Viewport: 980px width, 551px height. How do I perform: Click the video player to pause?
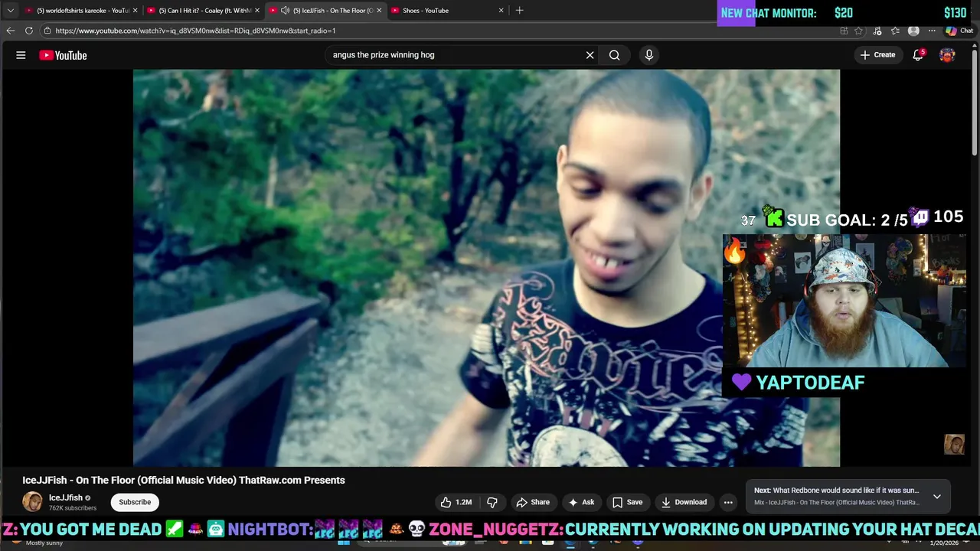[x=486, y=268]
